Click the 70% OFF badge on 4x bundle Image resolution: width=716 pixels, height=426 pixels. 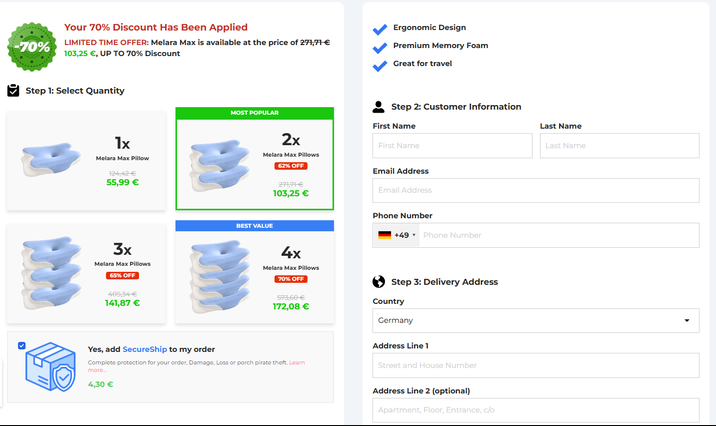click(x=291, y=279)
